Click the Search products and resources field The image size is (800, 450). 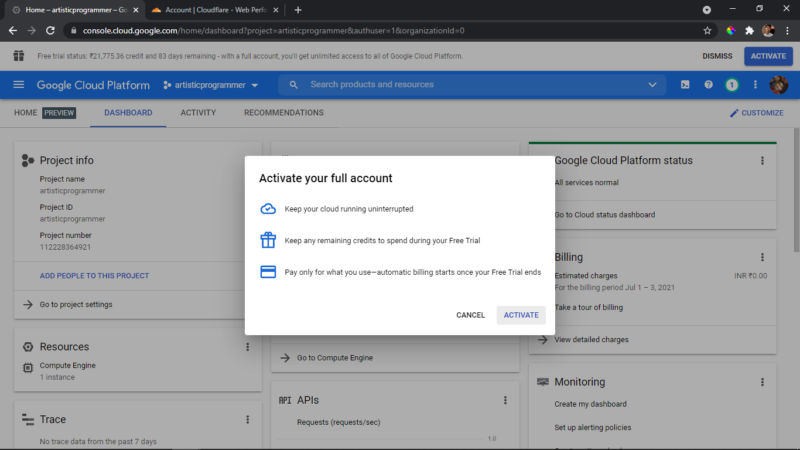(x=472, y=85)
